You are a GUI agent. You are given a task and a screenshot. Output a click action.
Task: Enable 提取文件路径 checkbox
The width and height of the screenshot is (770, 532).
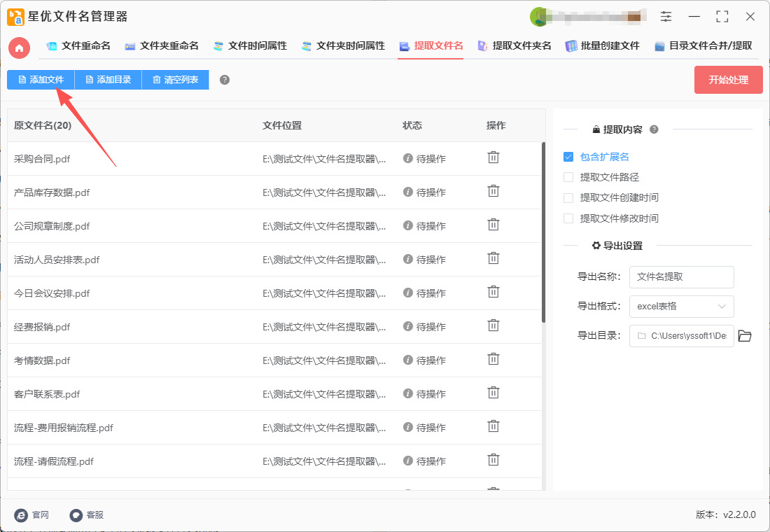click(x=568, y=177)
